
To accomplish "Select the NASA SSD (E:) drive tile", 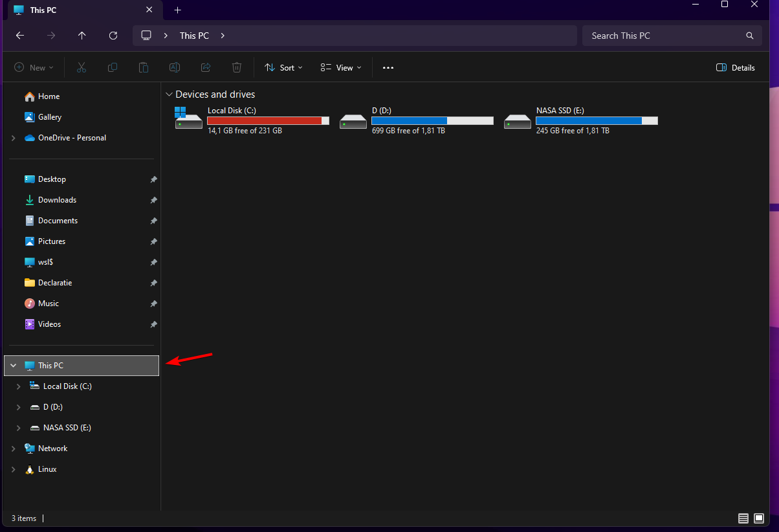I will click(580, 120).
